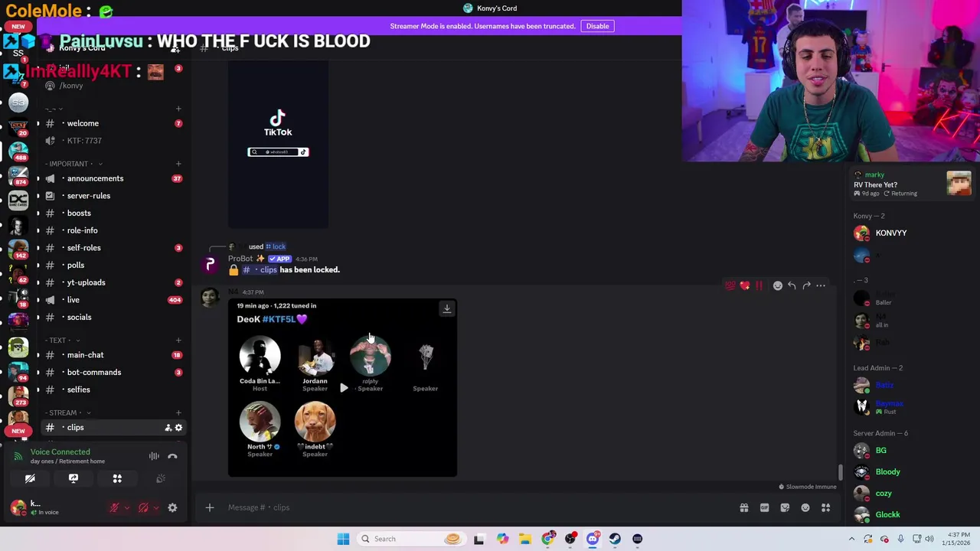Turn on camera in voice panel
Image resolution: width=980 pixels, height=551 pixels.
tap(30, 478)
